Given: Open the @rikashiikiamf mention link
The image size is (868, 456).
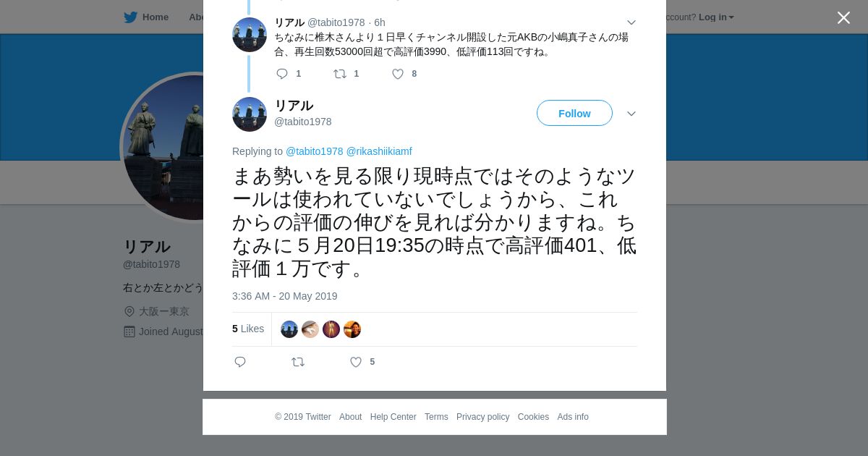Looking at the screenshot, I should [379, 151].
